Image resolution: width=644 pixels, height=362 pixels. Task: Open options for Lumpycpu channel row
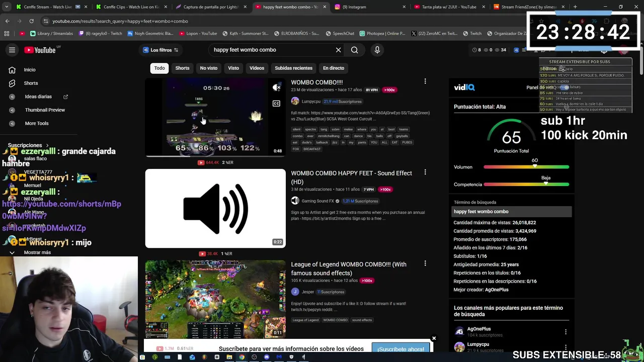click(x=566, y=346)
